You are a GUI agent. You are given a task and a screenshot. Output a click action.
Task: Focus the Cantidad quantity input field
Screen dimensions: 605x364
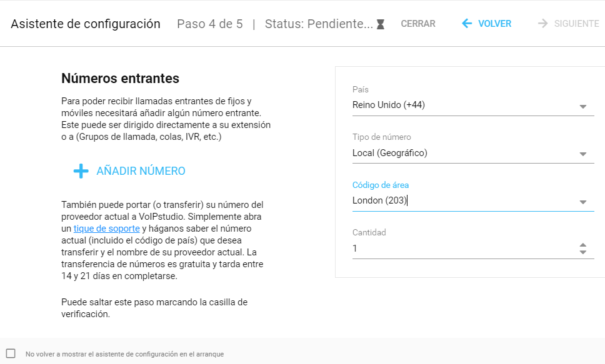(x=462, y=248)
